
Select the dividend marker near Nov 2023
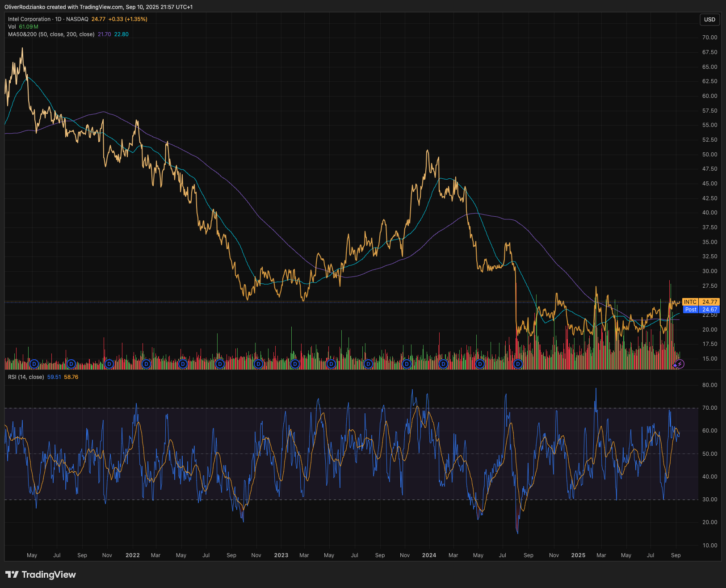(407, 364)
